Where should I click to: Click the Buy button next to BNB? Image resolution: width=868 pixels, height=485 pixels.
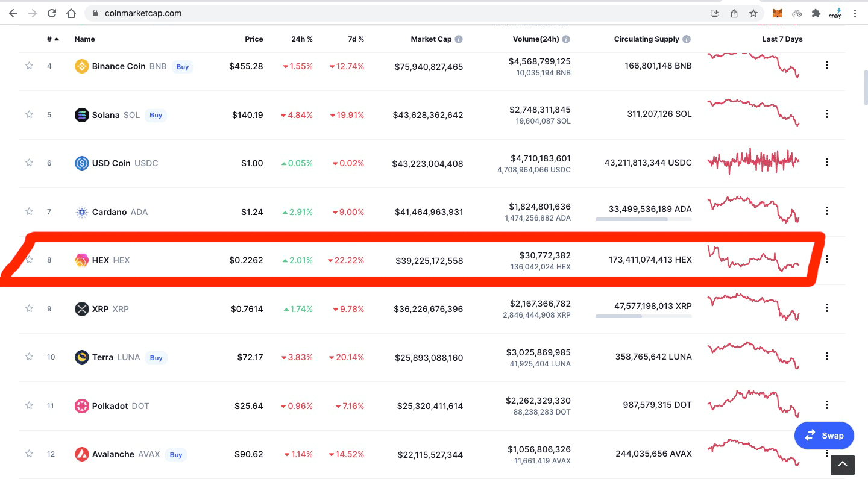pos(183,67)
